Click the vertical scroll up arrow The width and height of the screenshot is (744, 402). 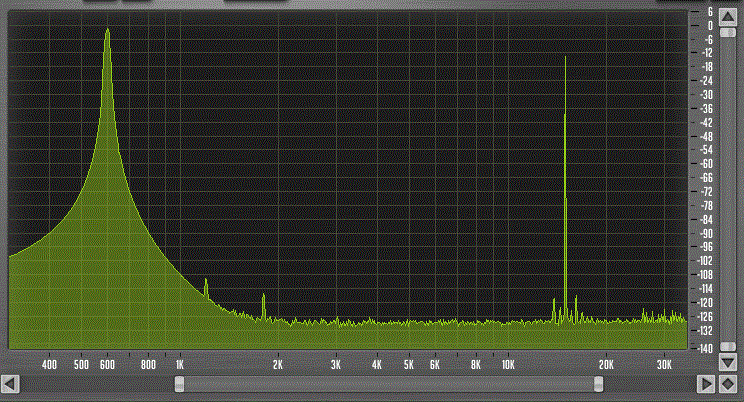tap(728, 17)
